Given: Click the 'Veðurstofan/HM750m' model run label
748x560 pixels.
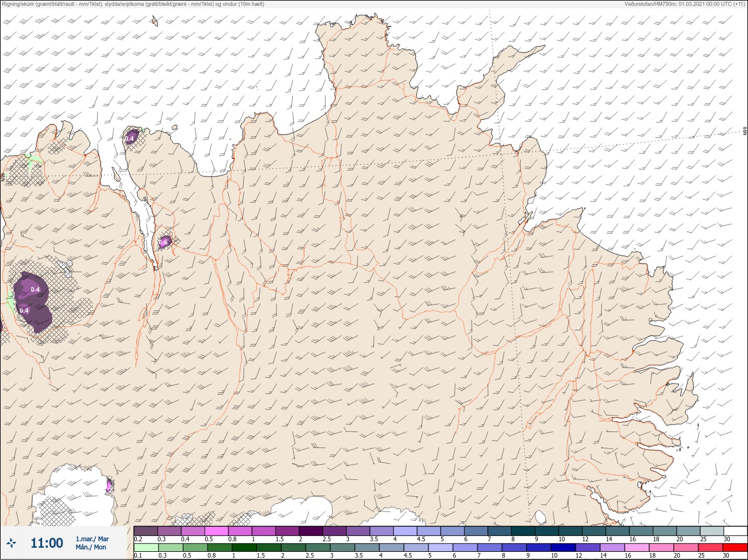Looking at the screenshot, I should pos(685,4).
